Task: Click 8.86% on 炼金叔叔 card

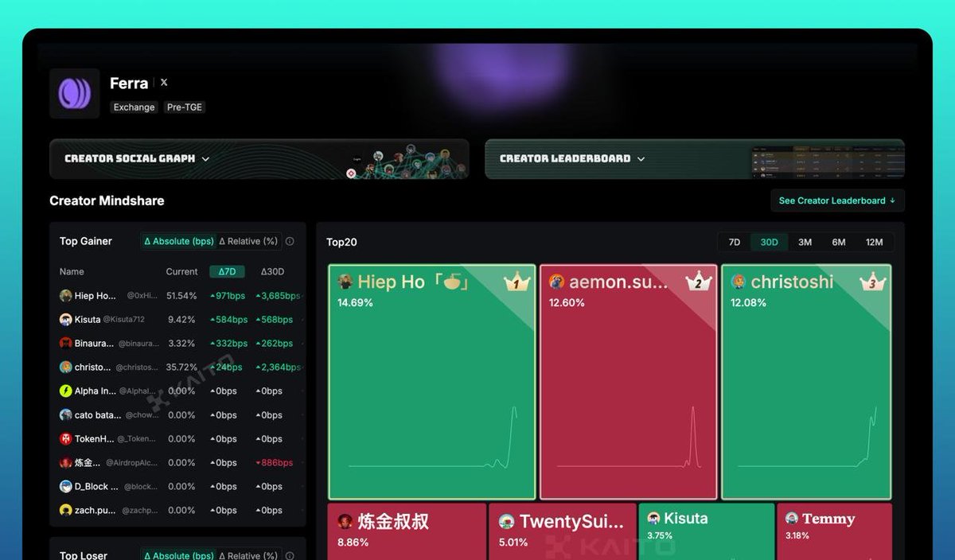Action: coord(353,542)
